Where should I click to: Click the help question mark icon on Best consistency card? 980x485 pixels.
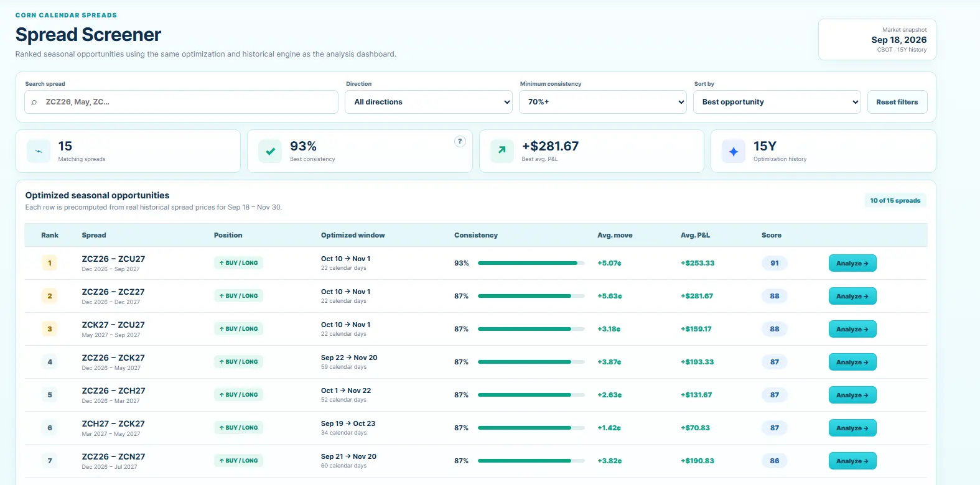460,141
